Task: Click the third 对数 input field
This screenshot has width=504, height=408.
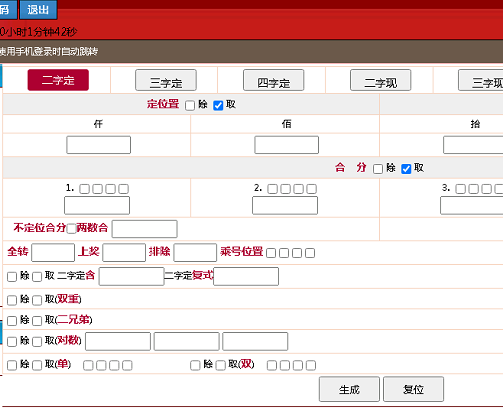Action: (255, 341)
